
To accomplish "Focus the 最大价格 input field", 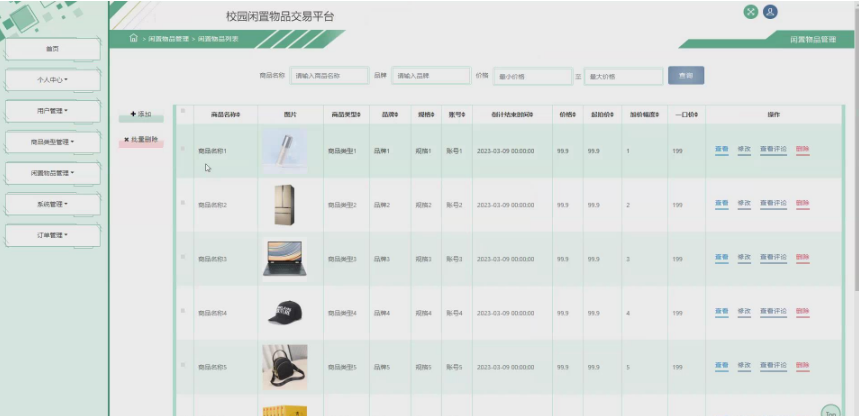I will 624,76.
